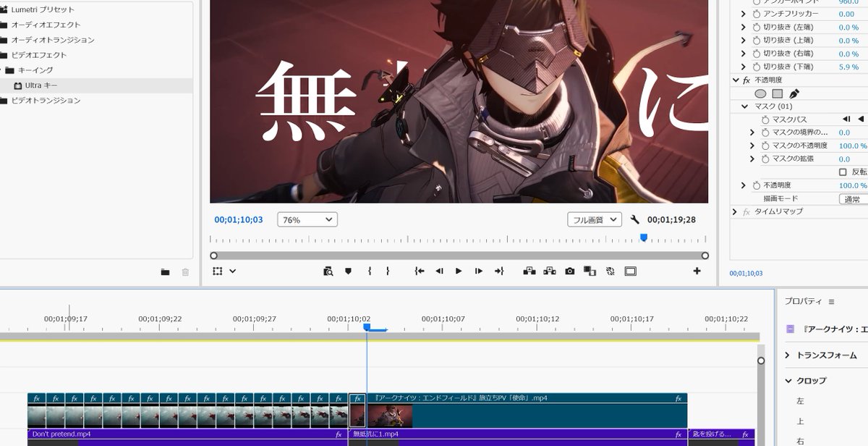Open the monitor settings wrench icon
This screenshot has width=868, height=446.
635,219
